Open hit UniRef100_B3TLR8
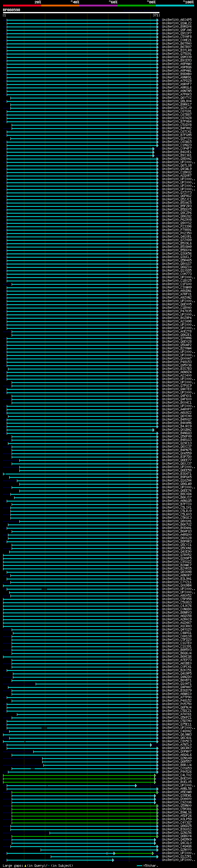The width and height of the screenshot is (197, 868). [177, 50]
